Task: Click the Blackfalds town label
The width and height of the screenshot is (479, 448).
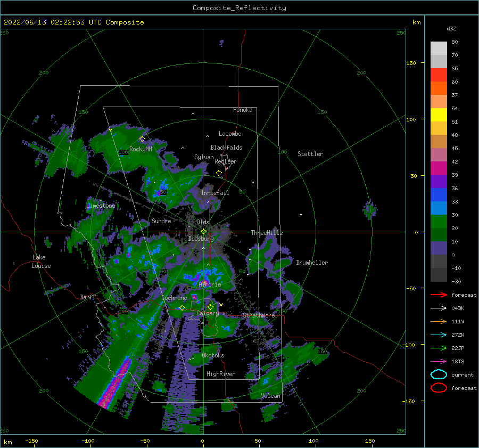Action: tap(226, 148)
